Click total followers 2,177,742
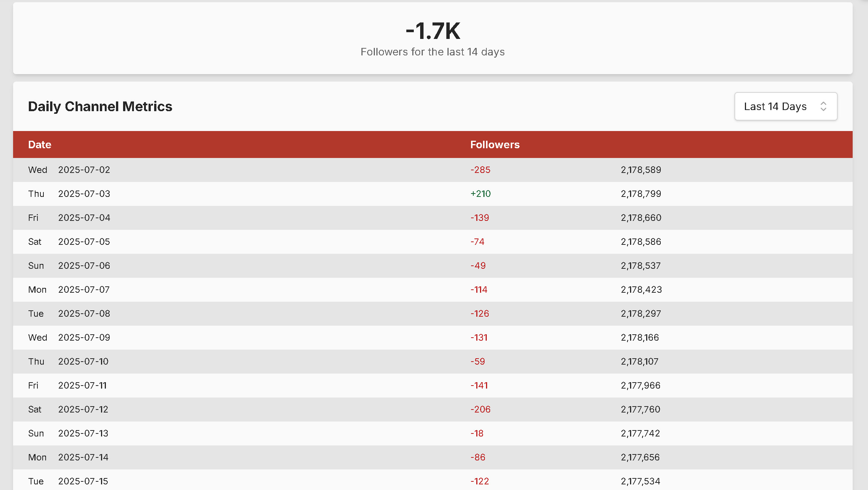Image resolution: width=868 pixels, height=490 pixels. click(x=641, y=433)
